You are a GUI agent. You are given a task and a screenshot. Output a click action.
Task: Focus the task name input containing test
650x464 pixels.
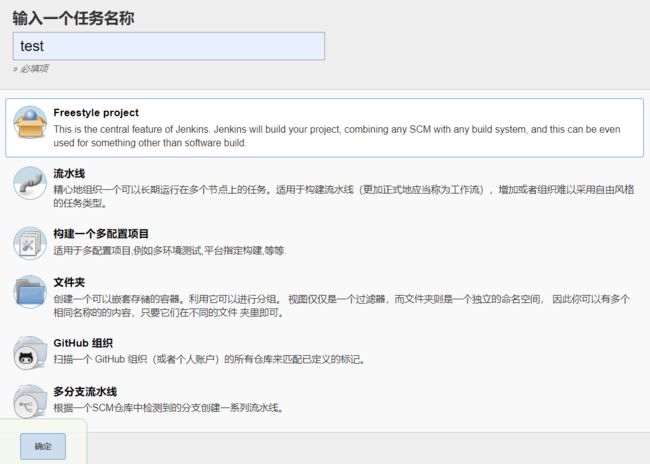click(x=169, y=46)
